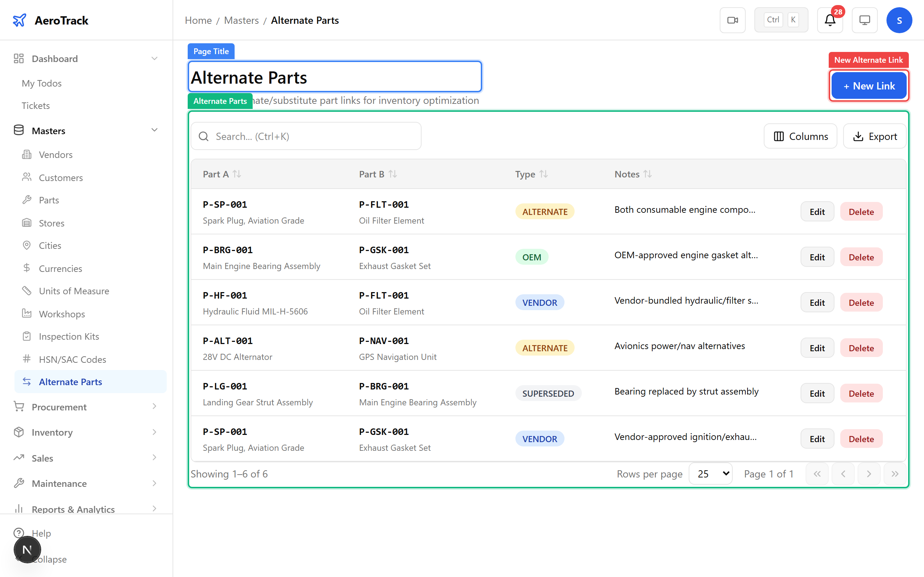924x577 pixels.
Task: Expand the Procurement menu section
Action: pyautogui.click(x=154, y=407)
